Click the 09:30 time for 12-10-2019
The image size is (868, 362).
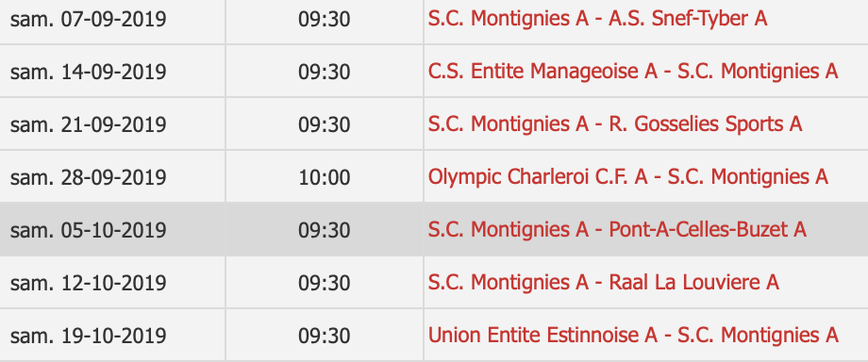[x=325, y=283]
